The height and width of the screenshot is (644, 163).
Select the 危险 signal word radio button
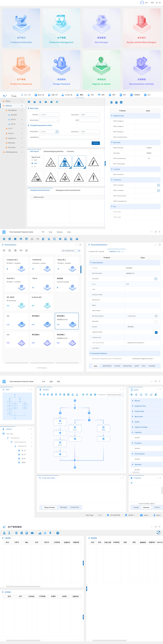[x=32, y=160]
